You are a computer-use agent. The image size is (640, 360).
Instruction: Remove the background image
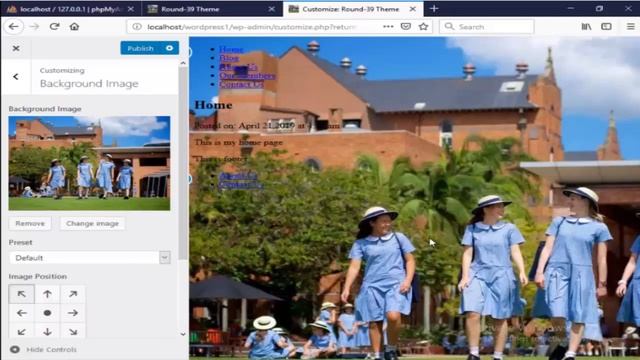(x=30, y=223)
